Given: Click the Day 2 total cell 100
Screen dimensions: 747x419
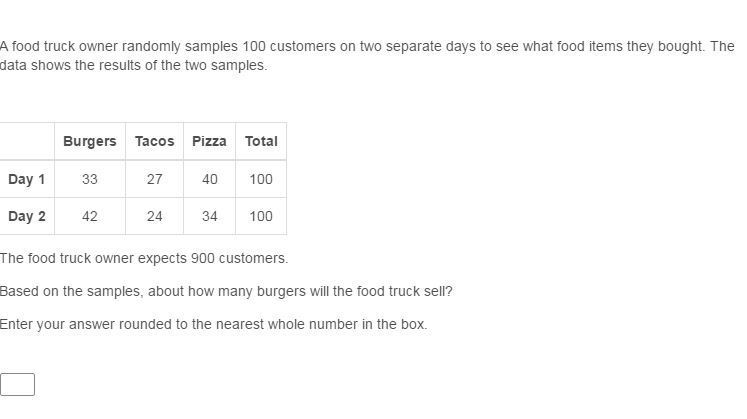Looking at the screenshot, I should click(x=261, y=216).
